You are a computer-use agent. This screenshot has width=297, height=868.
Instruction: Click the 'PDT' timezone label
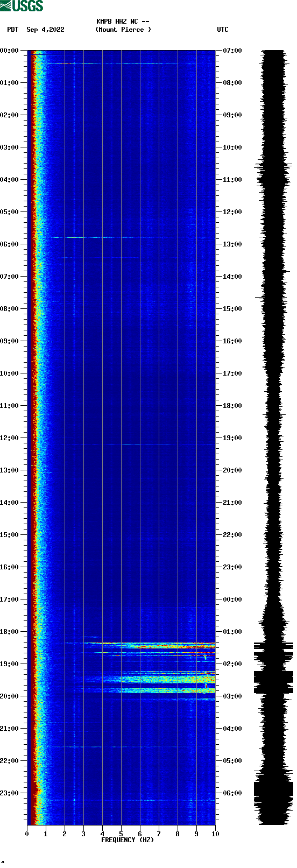[13, 30]
